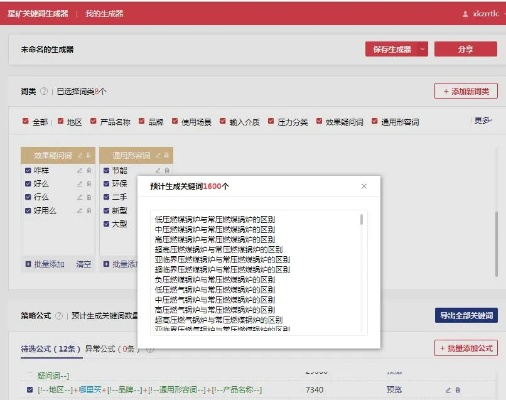Toggle the 全部 checkbox
The width and height of the screenshot is (506, 400).
25,121
